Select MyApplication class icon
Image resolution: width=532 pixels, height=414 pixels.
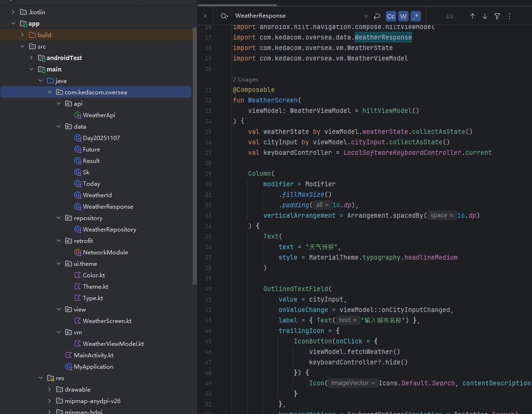tap(69, 366)
